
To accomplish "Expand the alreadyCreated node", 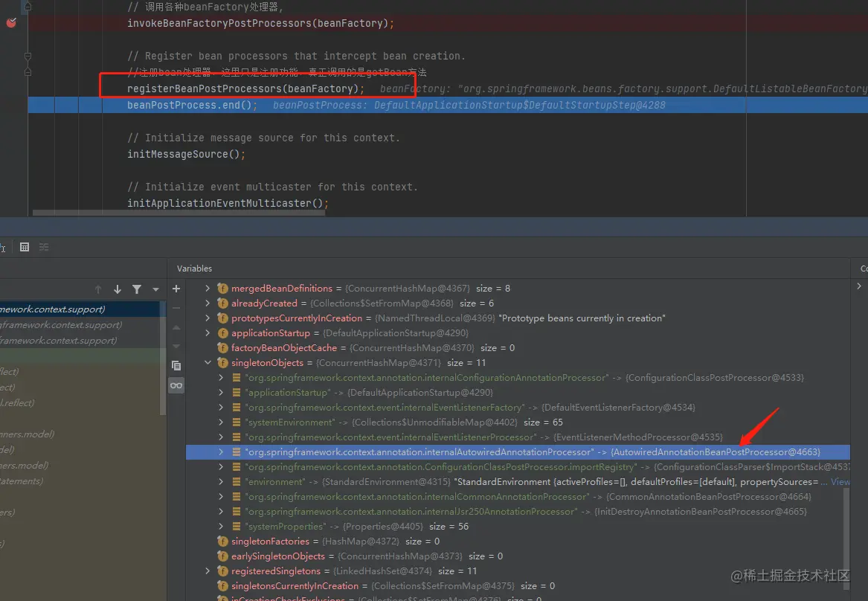I will [x=207, y=303].
